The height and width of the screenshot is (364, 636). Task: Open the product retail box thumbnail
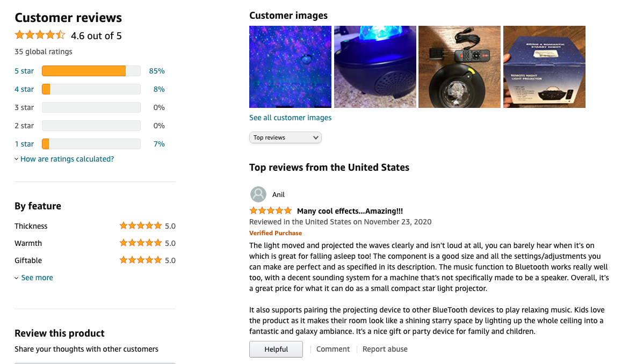tap(544, 67)
